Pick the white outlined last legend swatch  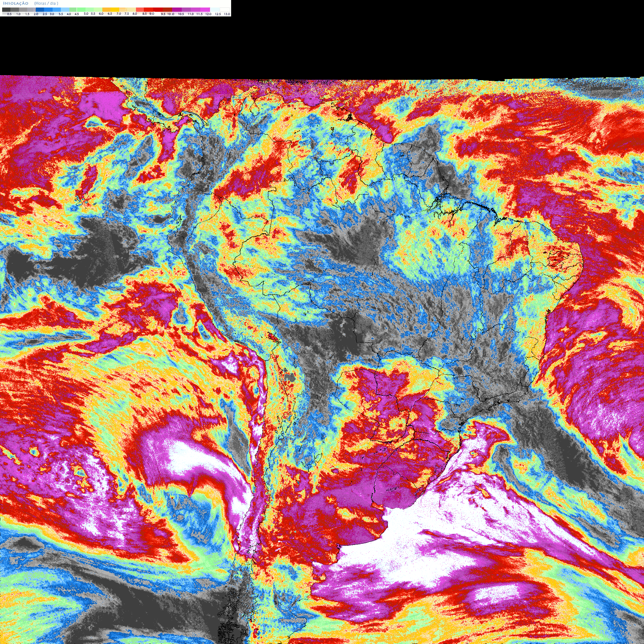point(225,10)
